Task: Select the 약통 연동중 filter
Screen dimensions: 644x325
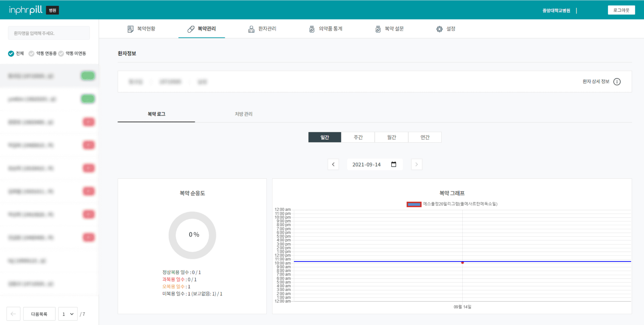Action: [43, 54]
